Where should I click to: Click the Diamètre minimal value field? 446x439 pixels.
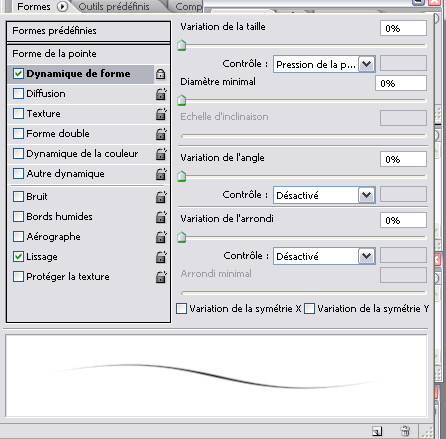pyautogui.click(x=401, y=83)
